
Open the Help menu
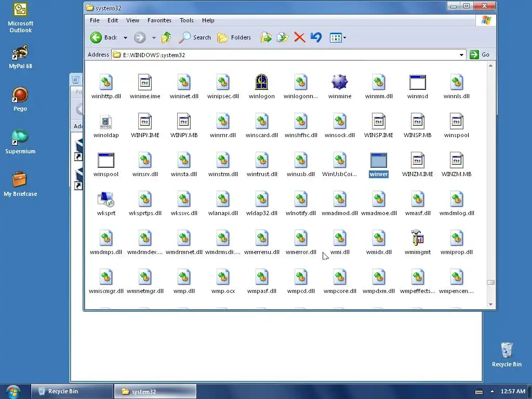(x=208, y=20)
